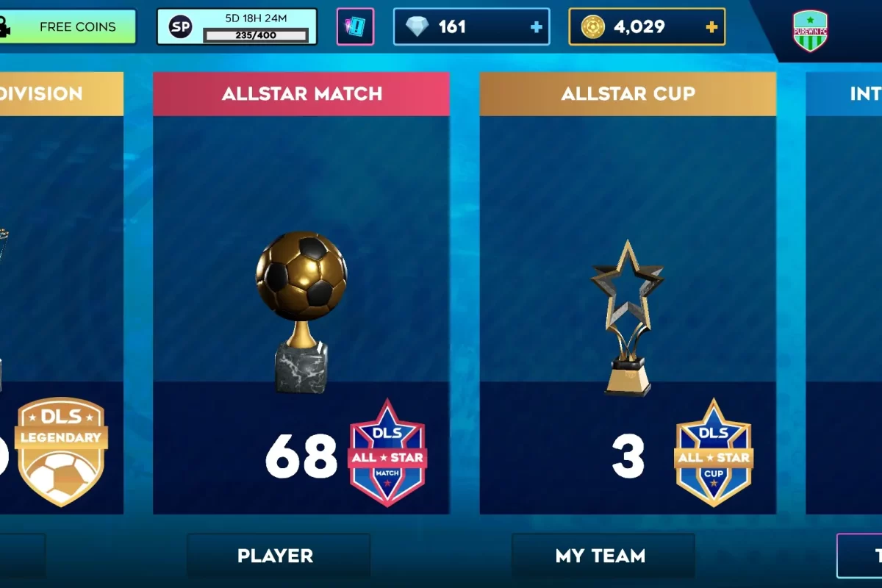Image resolution: width=882 pixels, height=588 pixels.
Task: Tap the Free Coins video camera icon
Action: click(x=6, y=26)
